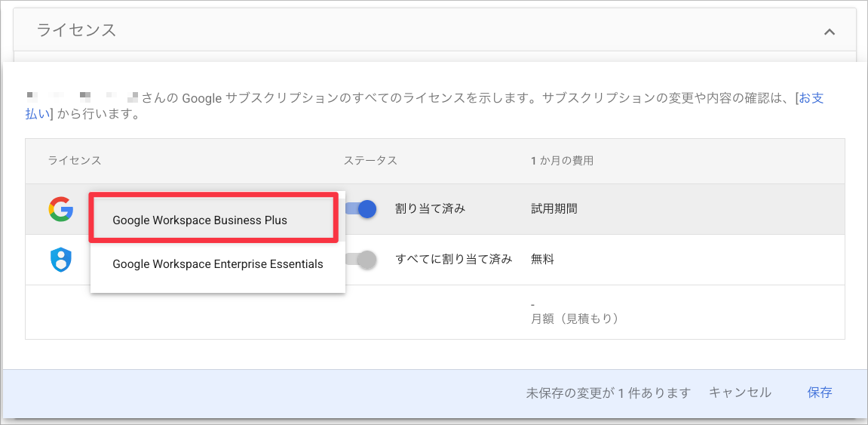
Task: Turn off the blue 割り当て済み toggle switch
Action: click(x=360, y=209)
